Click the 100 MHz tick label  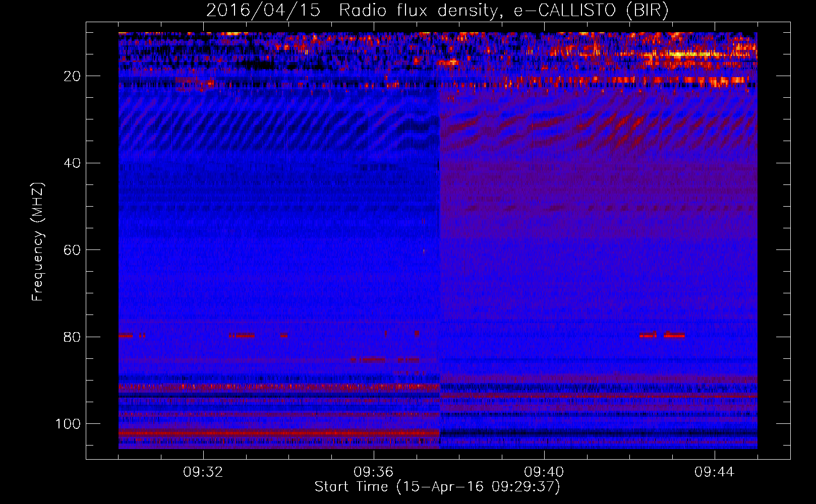68,424
